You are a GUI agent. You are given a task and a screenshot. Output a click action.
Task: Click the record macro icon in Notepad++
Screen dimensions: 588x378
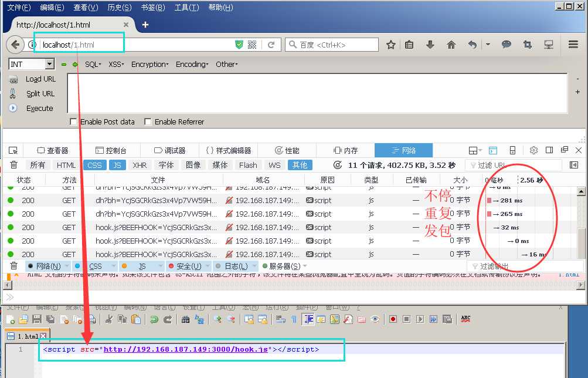tap(393, 319)
